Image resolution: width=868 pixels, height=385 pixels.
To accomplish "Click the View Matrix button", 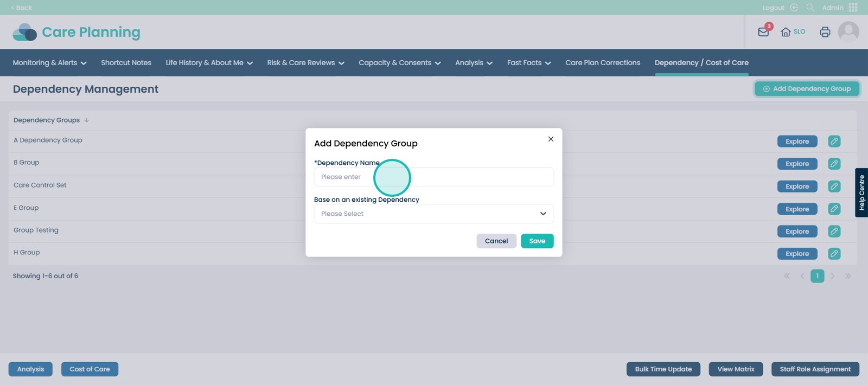I will point(735,369).
